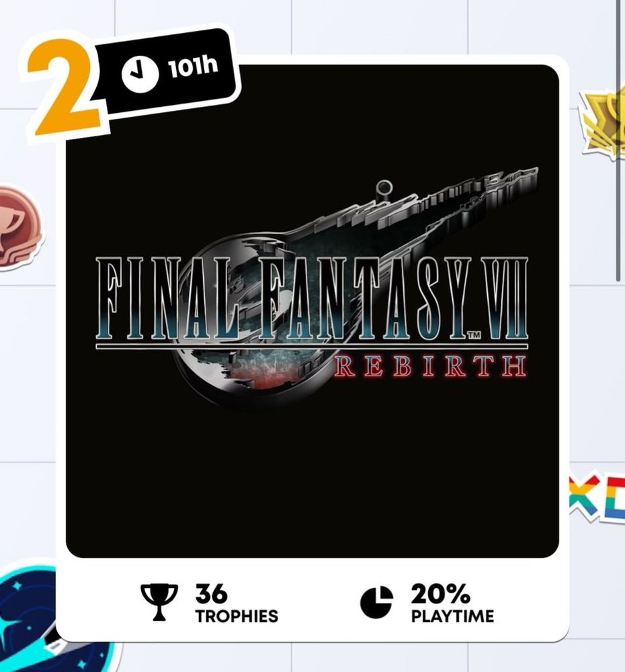This screenshot has height=672, width=625.
Task: Click the trophy icon next to 36
Action: click(159, 601)
